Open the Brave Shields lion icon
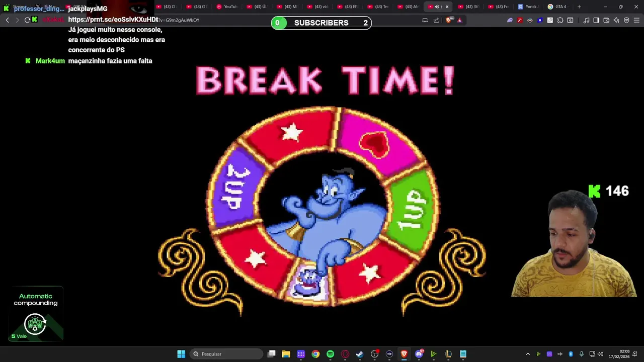Viewport: 644px width, 362px height. tap(449, 20)
